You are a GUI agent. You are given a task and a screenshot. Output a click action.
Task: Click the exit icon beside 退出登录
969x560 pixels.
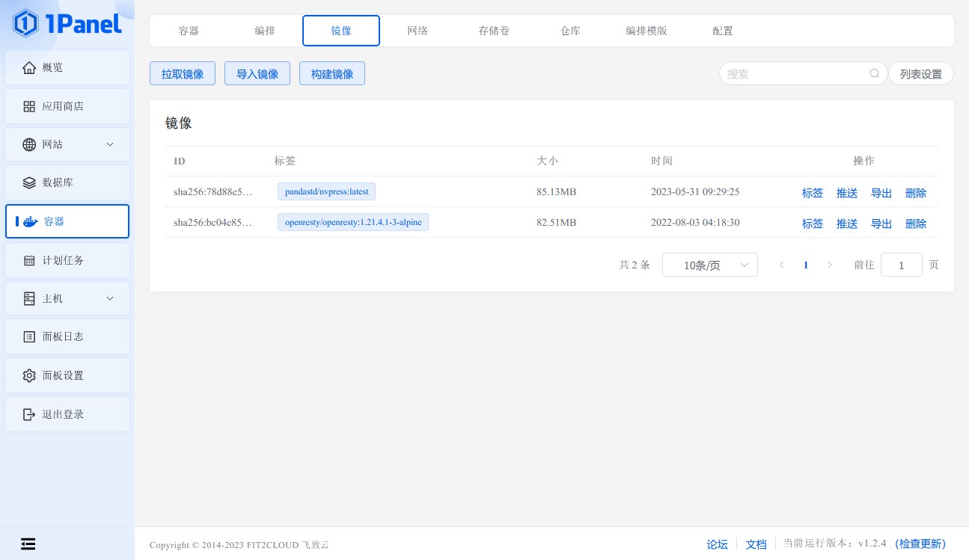[29, 414]
